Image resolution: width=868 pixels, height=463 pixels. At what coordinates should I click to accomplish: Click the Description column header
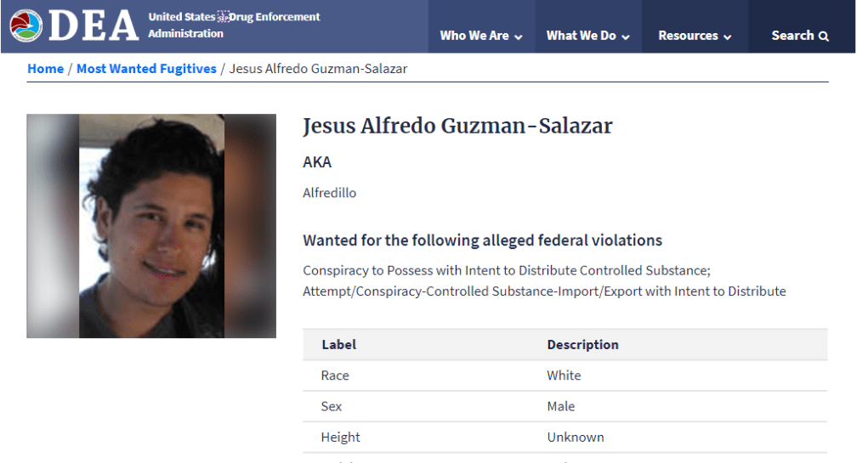[582, 345]
